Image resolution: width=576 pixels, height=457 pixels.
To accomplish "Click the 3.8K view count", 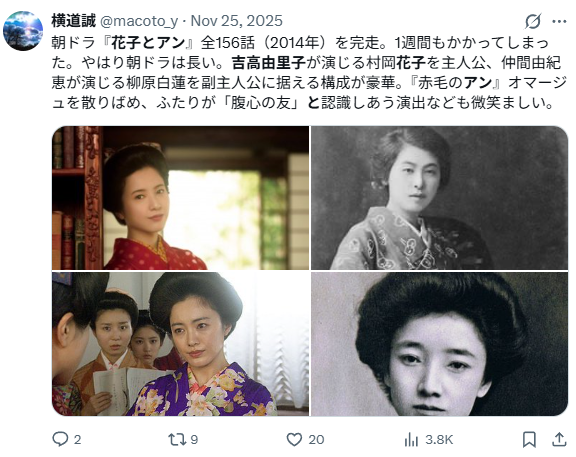I will tap(439, 439).
